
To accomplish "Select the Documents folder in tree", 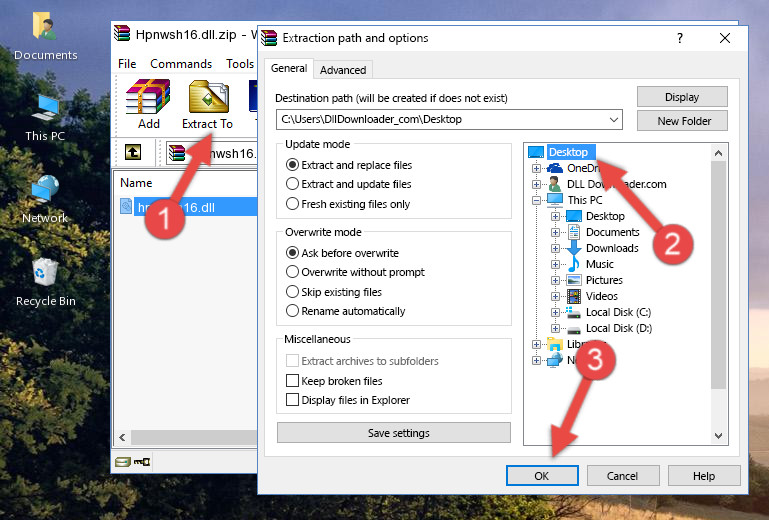I will pos(613,232).
